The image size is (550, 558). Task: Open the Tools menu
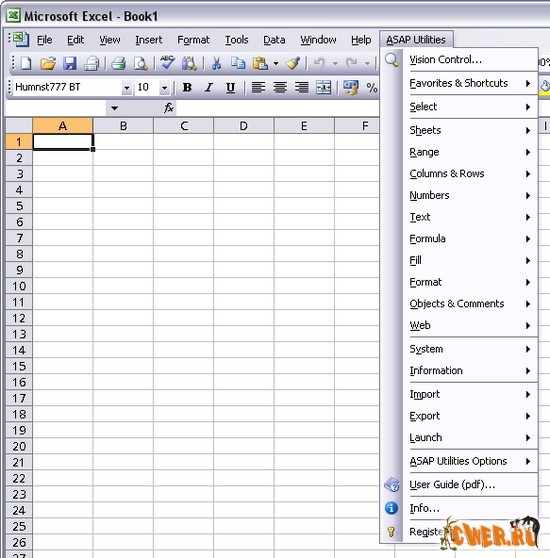[237, 40]
